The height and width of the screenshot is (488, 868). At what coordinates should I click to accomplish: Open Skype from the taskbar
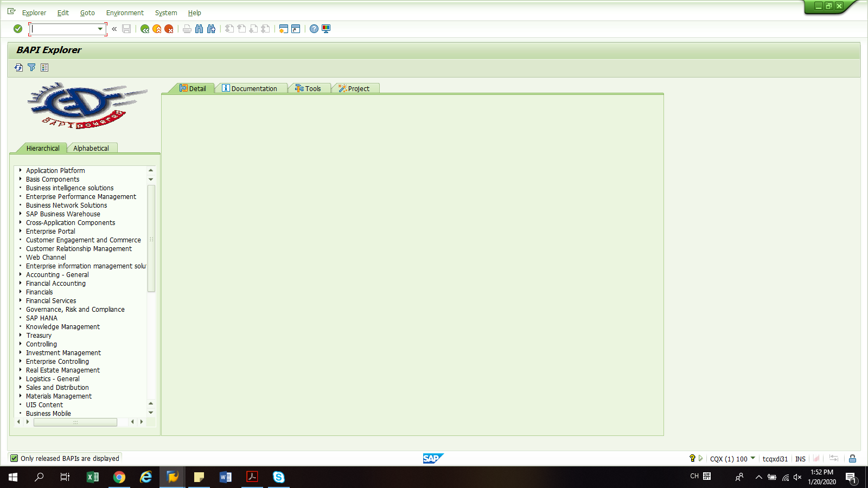pyautogui.click(x=279, y=477)
